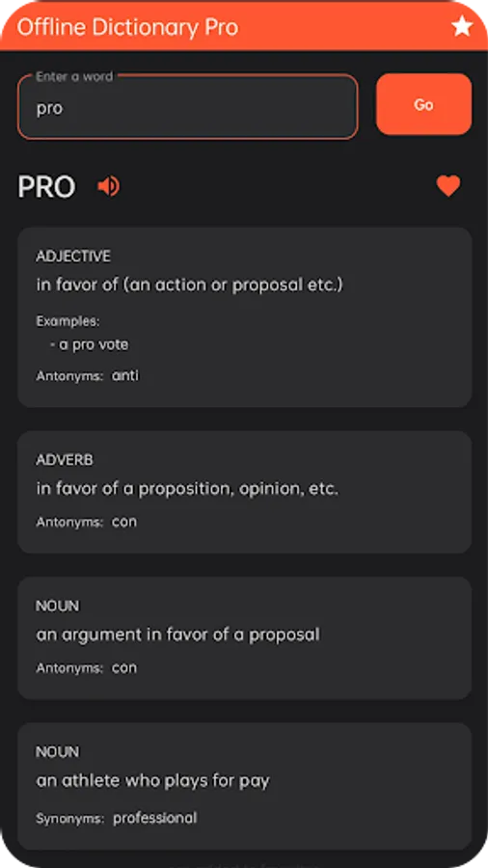Click the 'in favor of (an action or proposal etc.)' definition
Screen dimensions: 488x868
click(190, 285)
